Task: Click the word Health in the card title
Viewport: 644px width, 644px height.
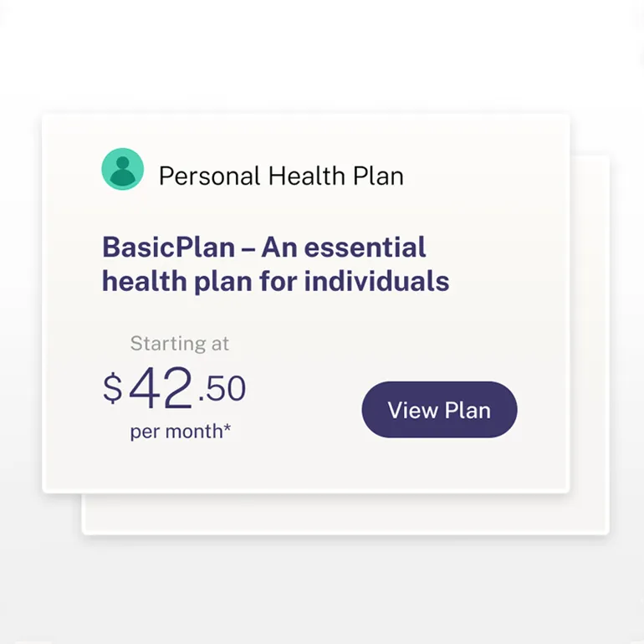Action: click(x=304, y=176)
